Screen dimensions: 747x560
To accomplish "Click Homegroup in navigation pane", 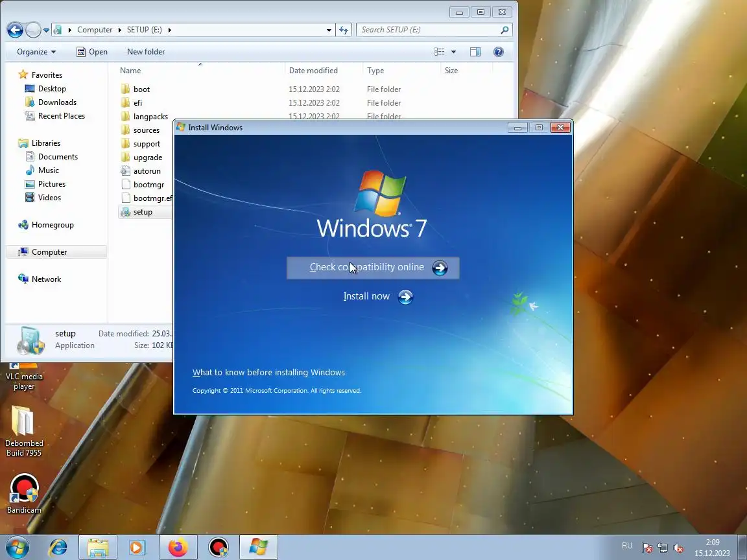I will (x=53, y=225).
